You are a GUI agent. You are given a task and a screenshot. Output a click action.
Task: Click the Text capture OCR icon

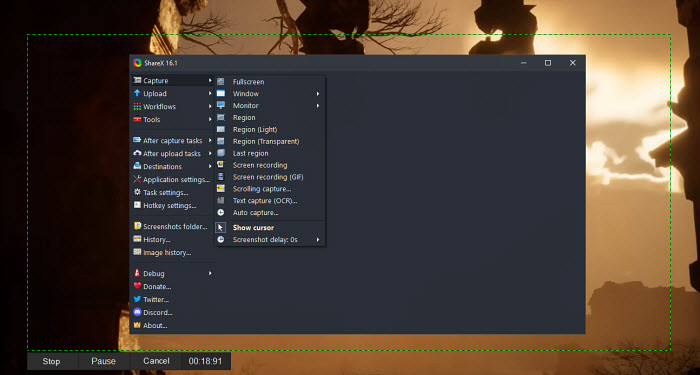tap(221, 200)
